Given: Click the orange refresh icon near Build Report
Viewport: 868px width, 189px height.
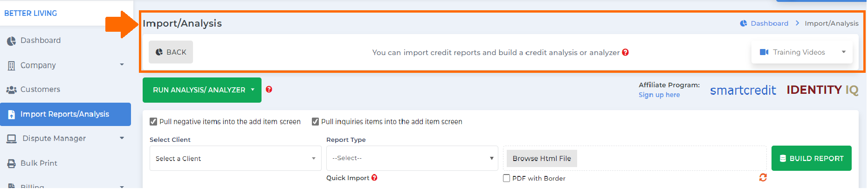Looking at the screenshot, I should coord(763,177).
